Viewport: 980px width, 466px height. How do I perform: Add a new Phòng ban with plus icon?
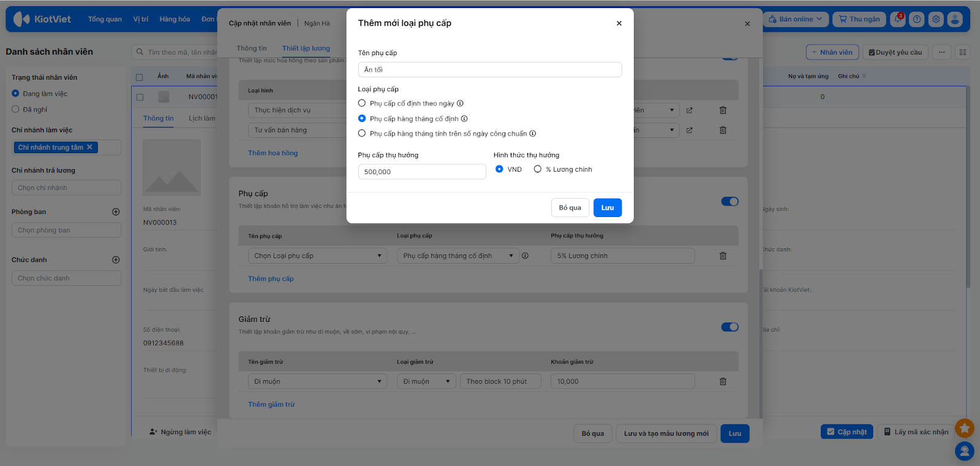click(116, 212)
